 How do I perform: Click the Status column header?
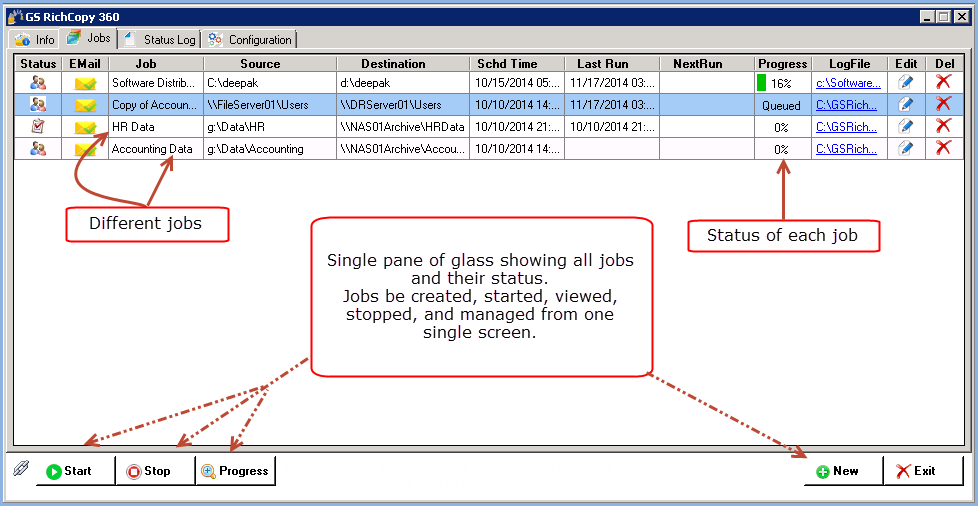pos(38,64)
